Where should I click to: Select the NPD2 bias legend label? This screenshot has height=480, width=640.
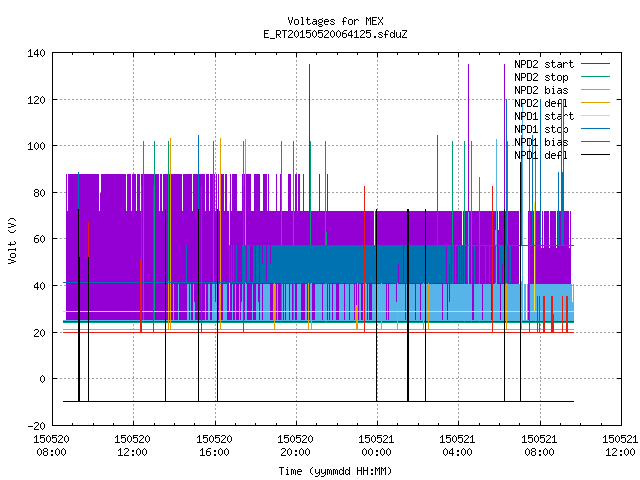541,90
